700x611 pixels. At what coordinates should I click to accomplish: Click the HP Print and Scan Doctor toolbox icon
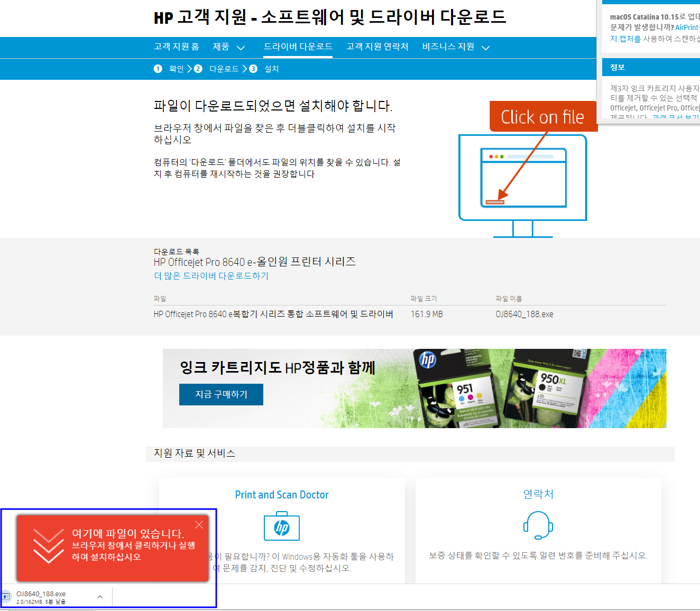282,526
